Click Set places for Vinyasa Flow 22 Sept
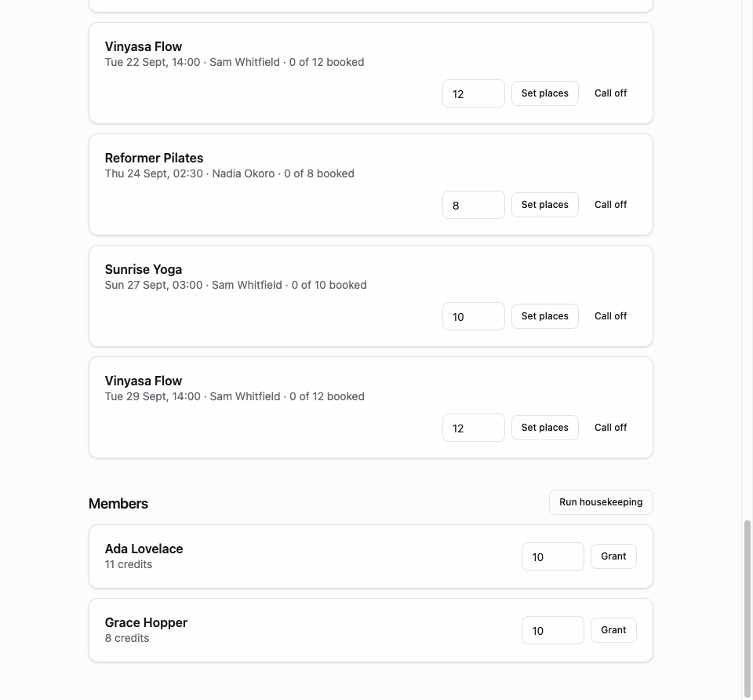The image size is (753, 700). tap(544, 93)
